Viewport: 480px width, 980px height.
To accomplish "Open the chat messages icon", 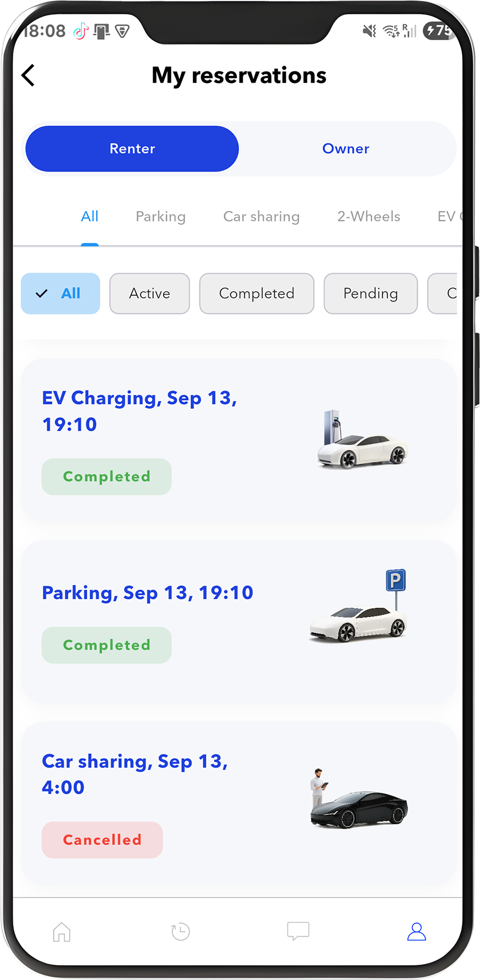I will pos(298,930).
